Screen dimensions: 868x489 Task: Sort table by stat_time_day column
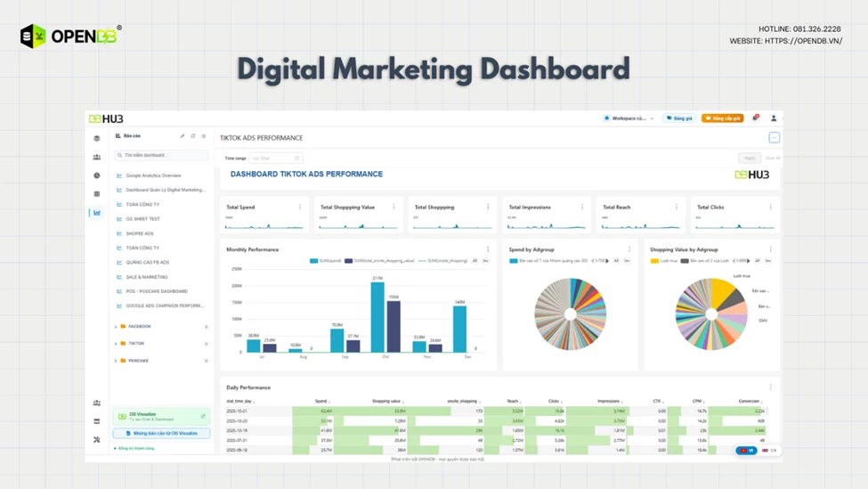pos(240,402)
